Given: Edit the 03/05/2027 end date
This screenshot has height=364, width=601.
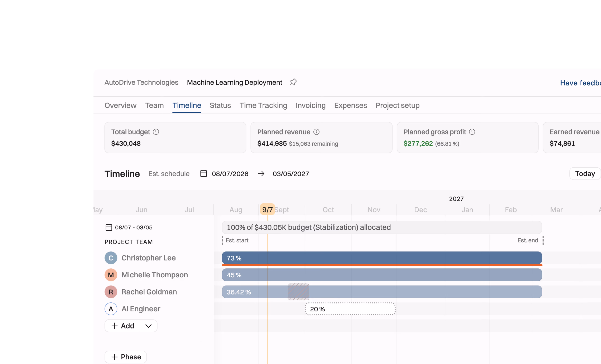Looking at the screenshot, I should 291,174.
